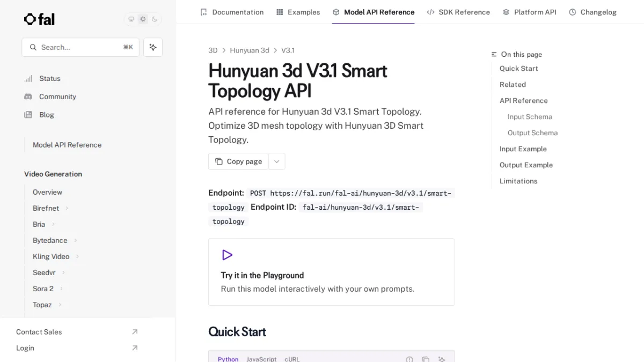The height and width of the screenshot is (362, 644).
Task: Expand the Topaz chevron
Action: pos(60,305)
